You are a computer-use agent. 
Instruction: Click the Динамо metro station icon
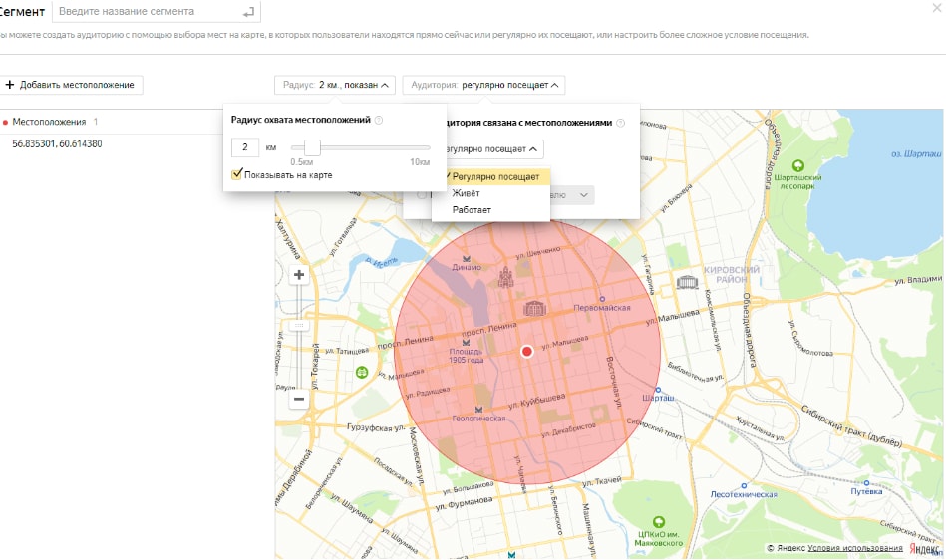coord(466,257)
